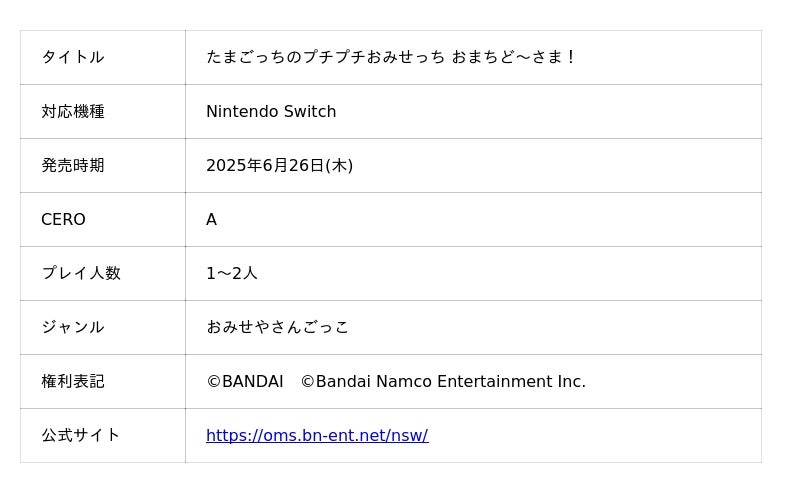Click the タイトル row label

point(72,57)
